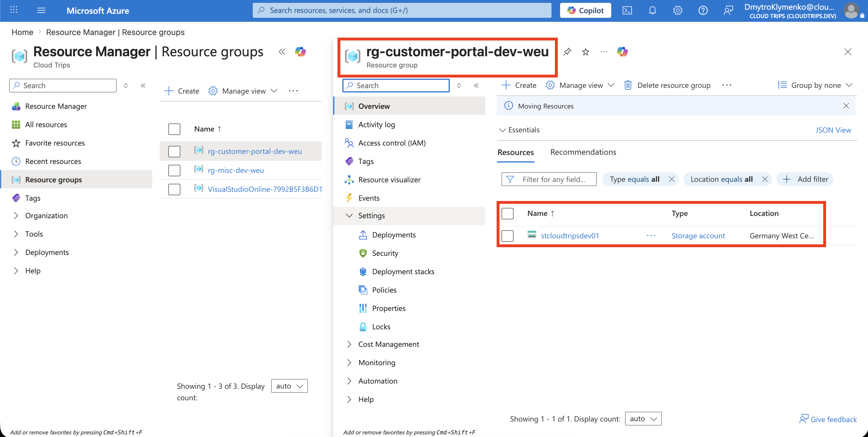The width and height of the screenshot is (868, 437).
Task: Open portal settings gear icon
Action: coord(678,10)
